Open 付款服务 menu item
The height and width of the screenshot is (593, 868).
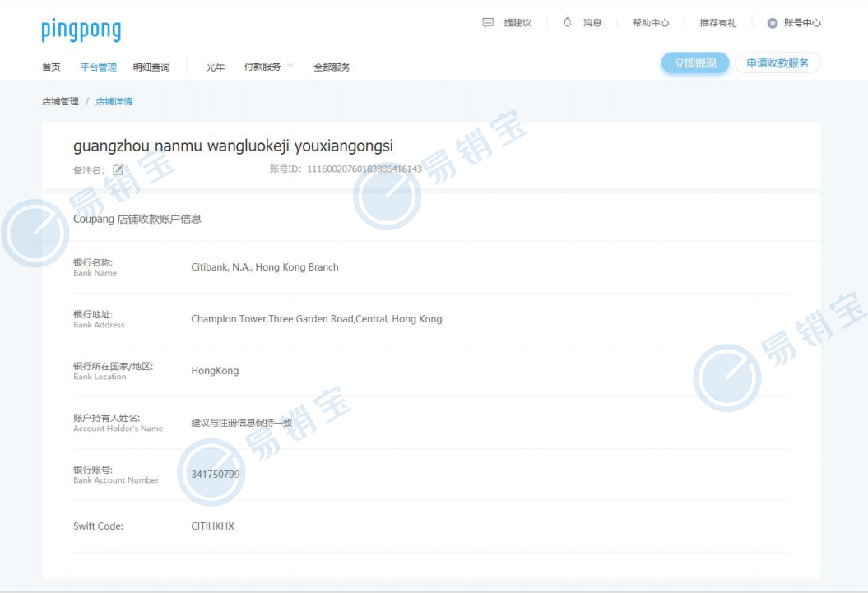pos(262,67)
